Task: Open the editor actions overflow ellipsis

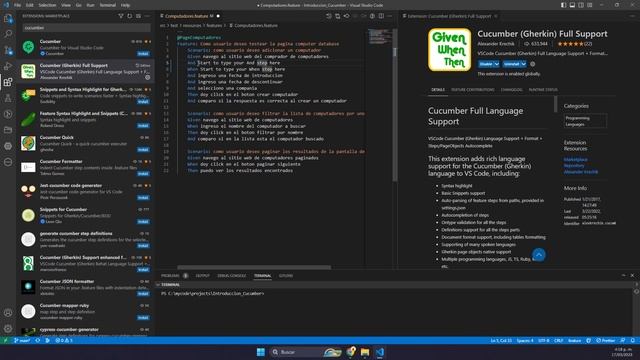Action: click(390, 16)
